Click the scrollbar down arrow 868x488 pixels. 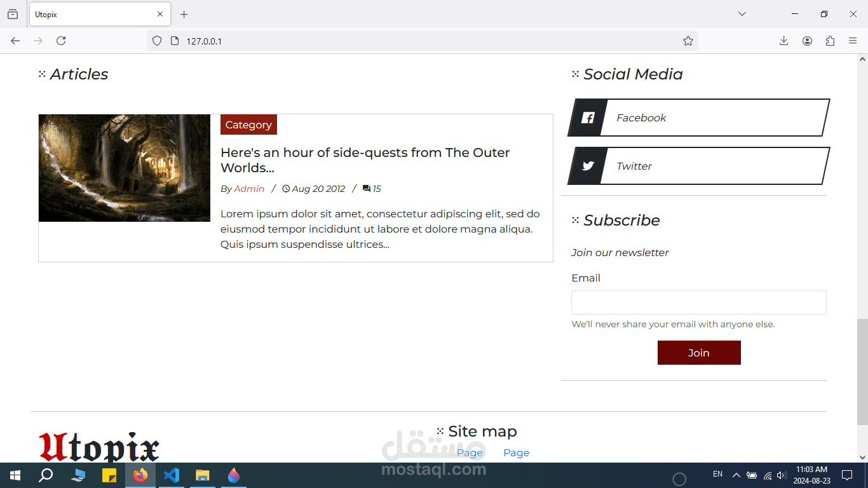(x=862, y=457)
